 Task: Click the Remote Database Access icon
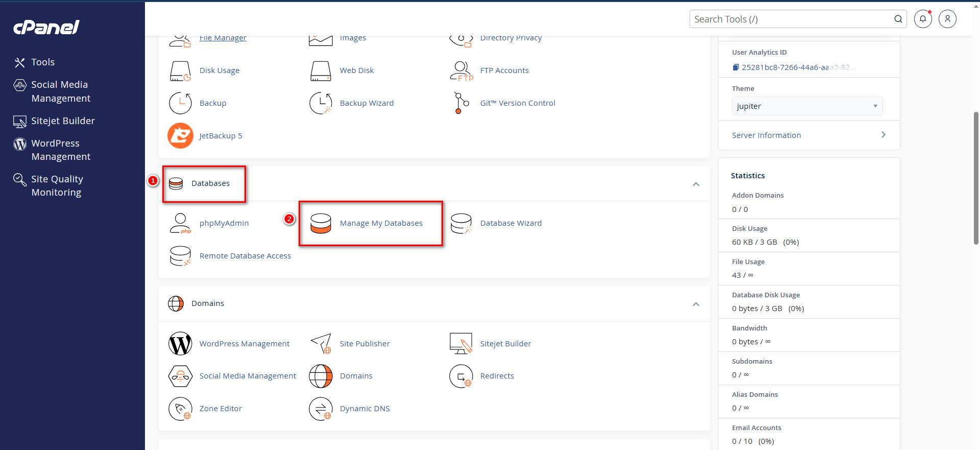180,256
